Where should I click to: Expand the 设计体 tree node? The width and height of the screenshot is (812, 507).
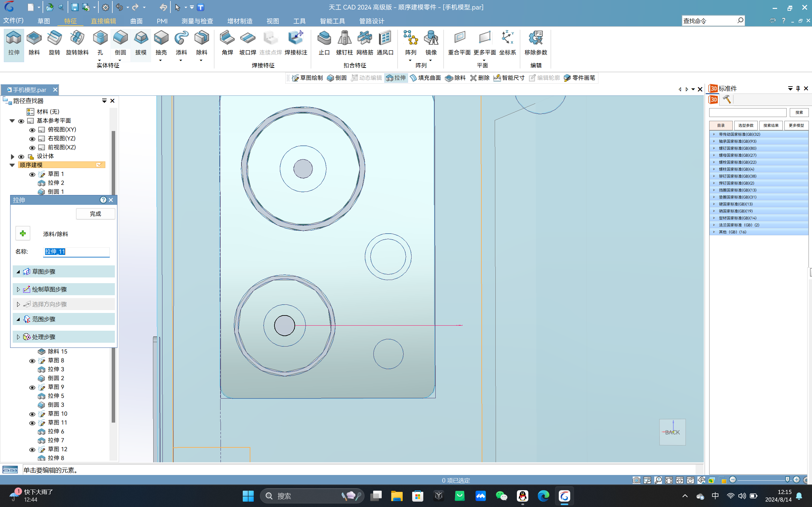click(12, 156)
